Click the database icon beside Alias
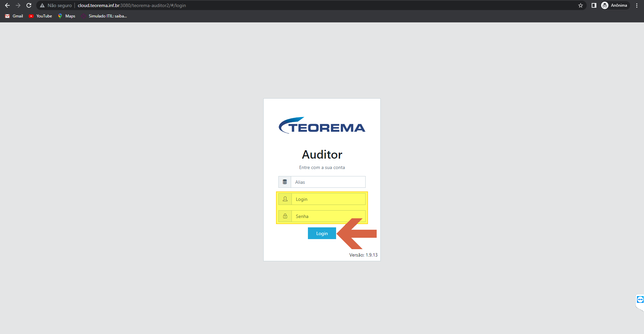Viewport: 644px width, 334px height. click(x=285, y=182)
